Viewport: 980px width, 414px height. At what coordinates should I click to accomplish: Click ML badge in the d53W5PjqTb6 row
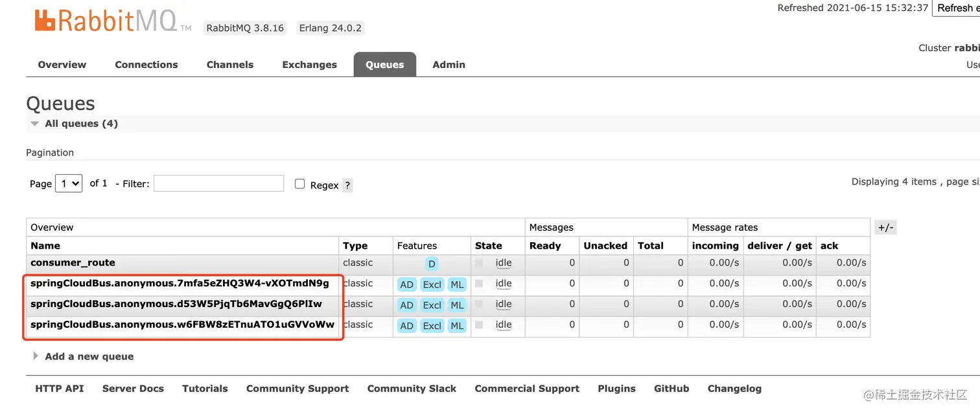click(457, 305)
